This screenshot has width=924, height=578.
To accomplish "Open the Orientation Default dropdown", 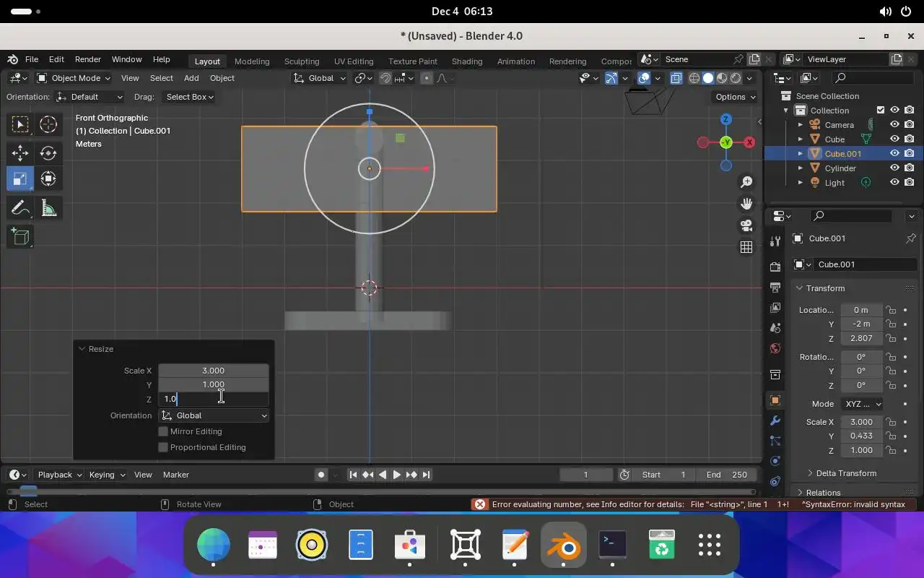I will tap(90, 97).
